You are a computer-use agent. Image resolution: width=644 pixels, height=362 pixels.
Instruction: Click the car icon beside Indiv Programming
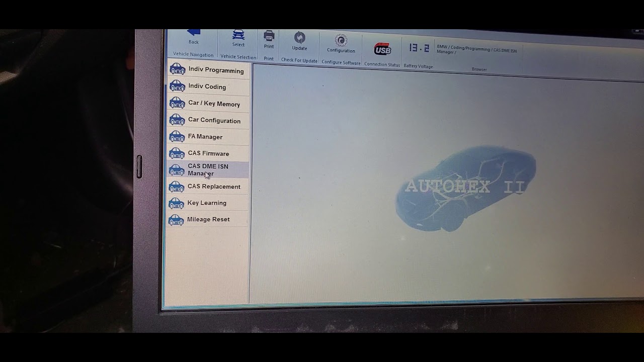click(177, 68)
